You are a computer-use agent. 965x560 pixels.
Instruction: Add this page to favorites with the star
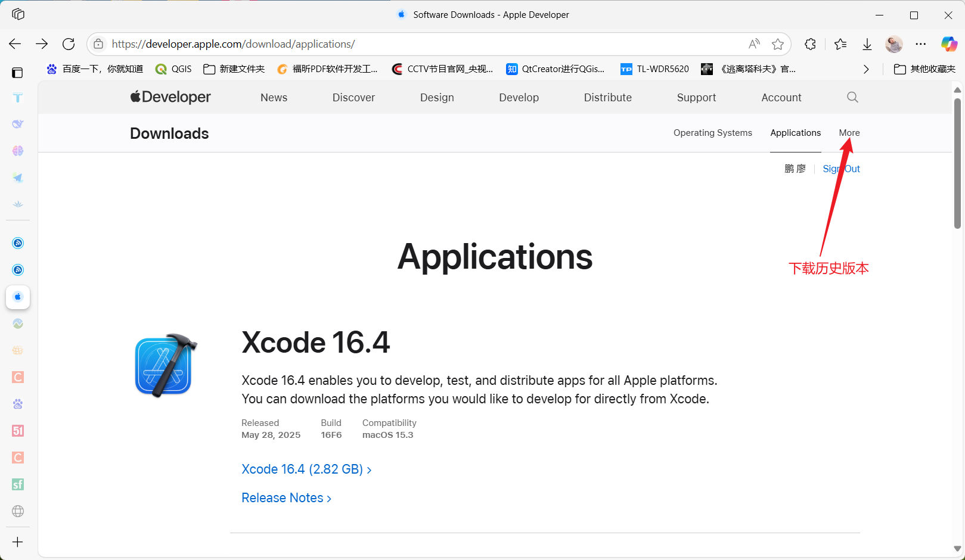778,44
